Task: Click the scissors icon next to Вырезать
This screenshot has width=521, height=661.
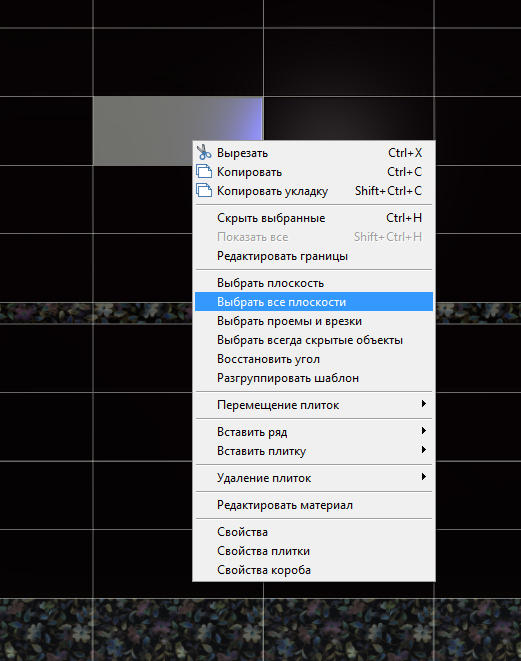Action: pyautogui.click(x=204, y=152)
